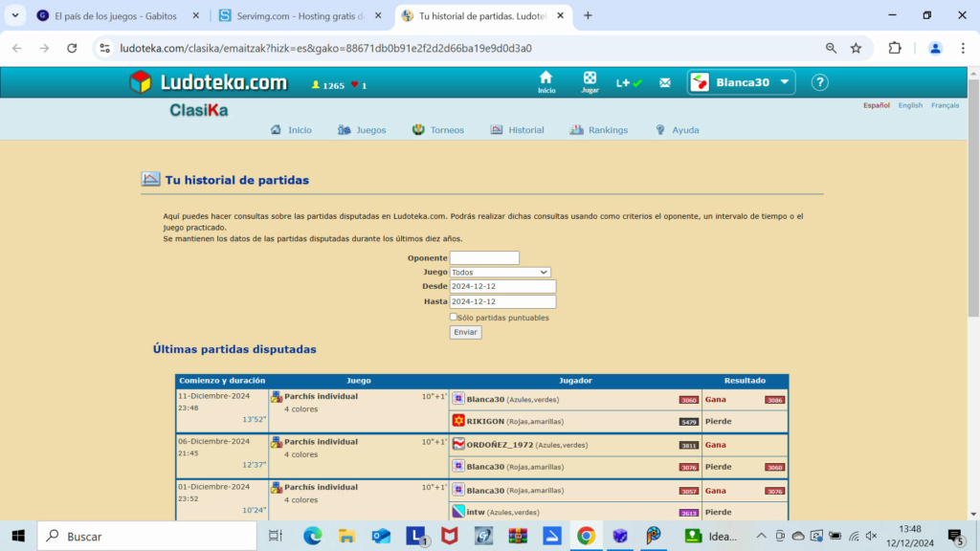Open Task View in the taskbar
The height and width of the screenshot is (551, 980).
(275, 536)
